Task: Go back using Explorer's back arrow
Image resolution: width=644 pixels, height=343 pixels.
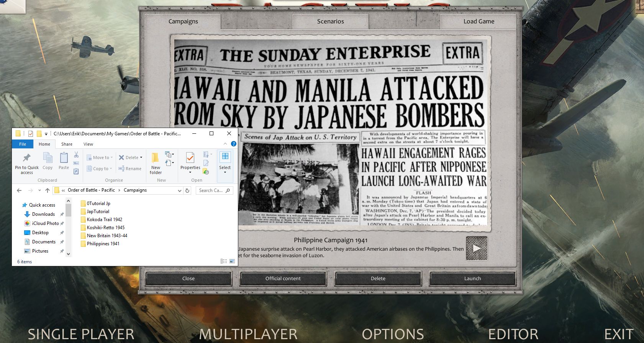Action: [x=19, y=190]
